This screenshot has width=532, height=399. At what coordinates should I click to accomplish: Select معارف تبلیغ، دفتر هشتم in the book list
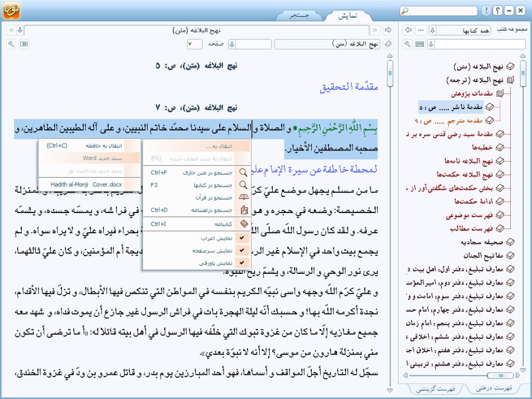(x=455, y=364)
